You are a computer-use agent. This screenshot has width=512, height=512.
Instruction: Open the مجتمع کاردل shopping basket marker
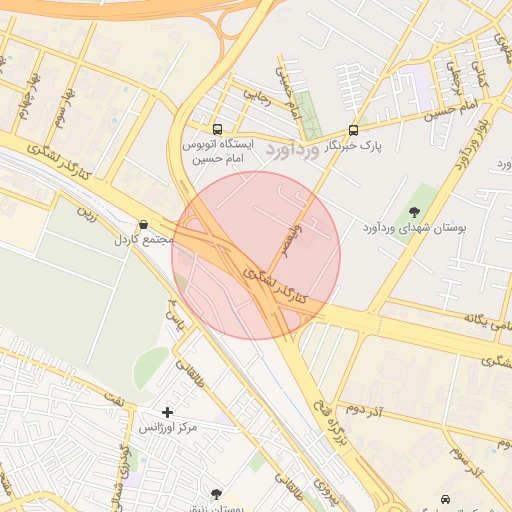143,225
